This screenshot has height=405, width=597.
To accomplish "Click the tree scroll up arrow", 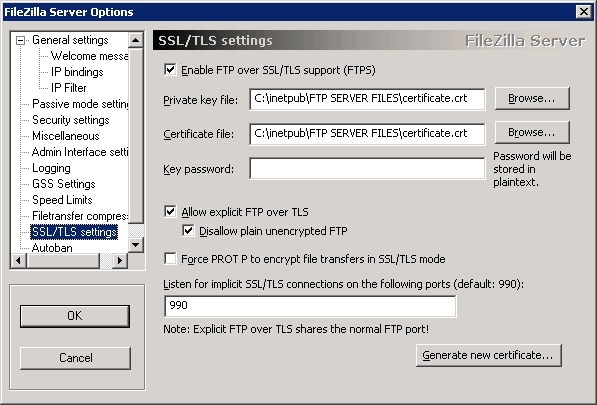I will [136, 40].
